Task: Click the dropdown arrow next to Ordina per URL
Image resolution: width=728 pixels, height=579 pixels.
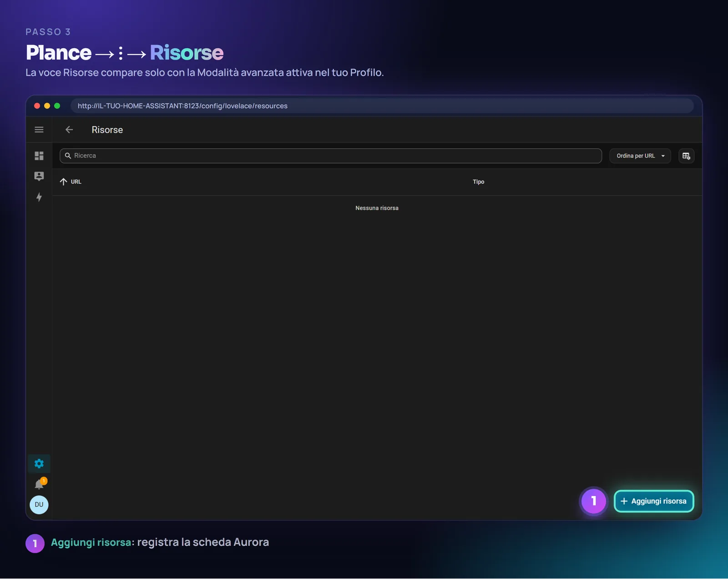Action: (x=663, y=156)
